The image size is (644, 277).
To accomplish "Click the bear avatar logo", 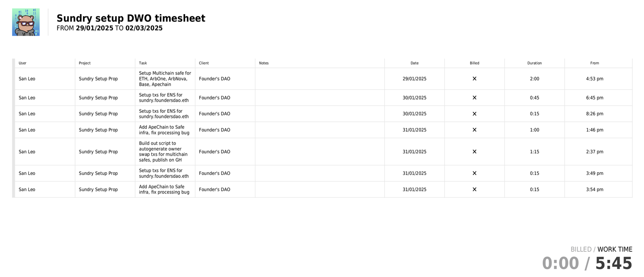I will 26,22.
